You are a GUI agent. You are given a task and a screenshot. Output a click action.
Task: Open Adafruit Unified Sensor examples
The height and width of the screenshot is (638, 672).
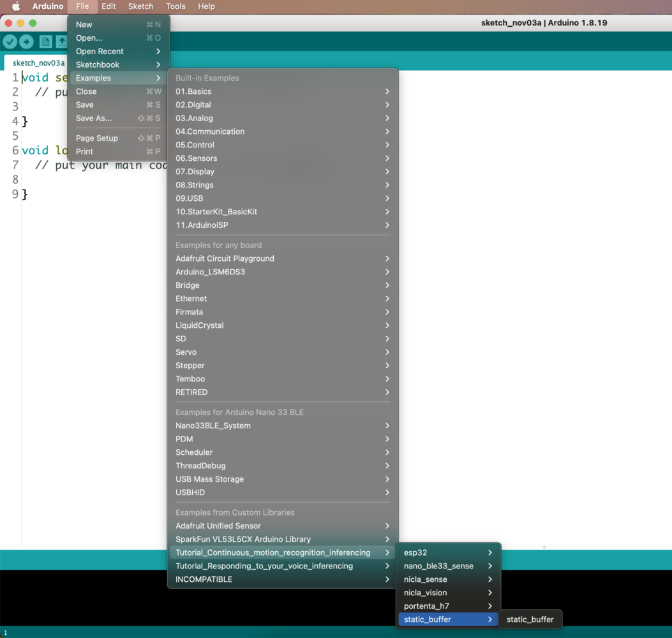click(x=283, y=526)
